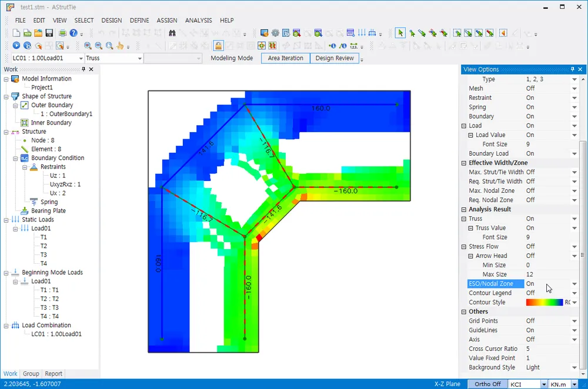The height and width of the screenshot is (389, 588).
Task: Open the blue question mark help icon
Action: [73, 33]
